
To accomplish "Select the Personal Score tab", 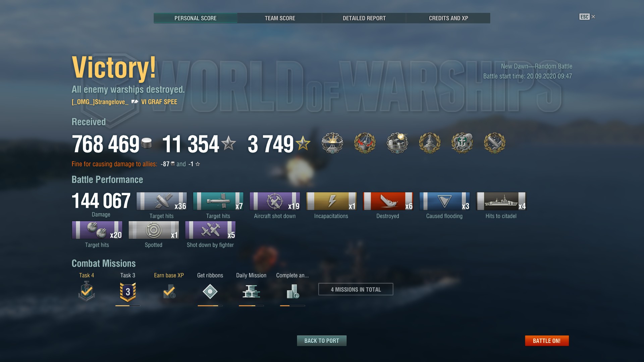I will tap(196, 18).
